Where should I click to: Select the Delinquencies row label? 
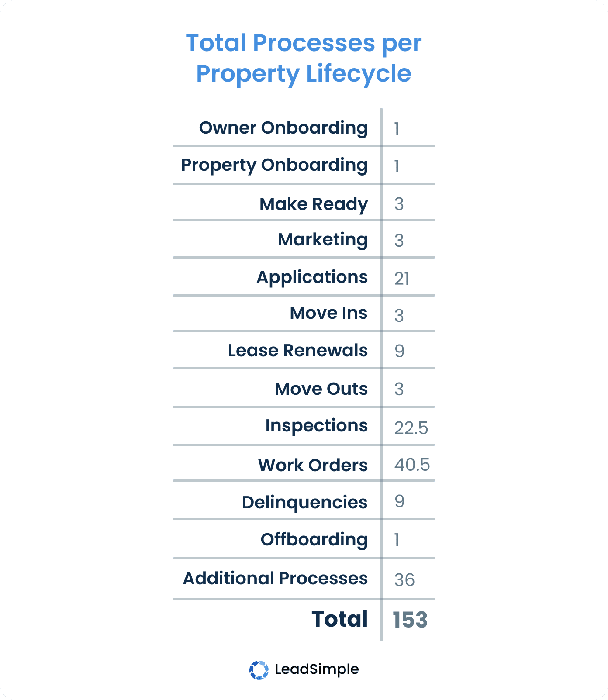pyautogui.click(x=304, y=503)
